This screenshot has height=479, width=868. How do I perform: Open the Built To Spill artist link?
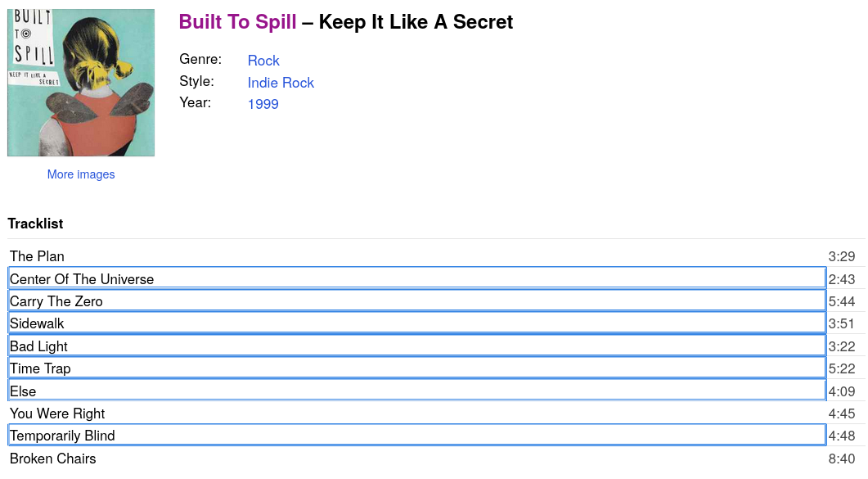pos(237,22)
